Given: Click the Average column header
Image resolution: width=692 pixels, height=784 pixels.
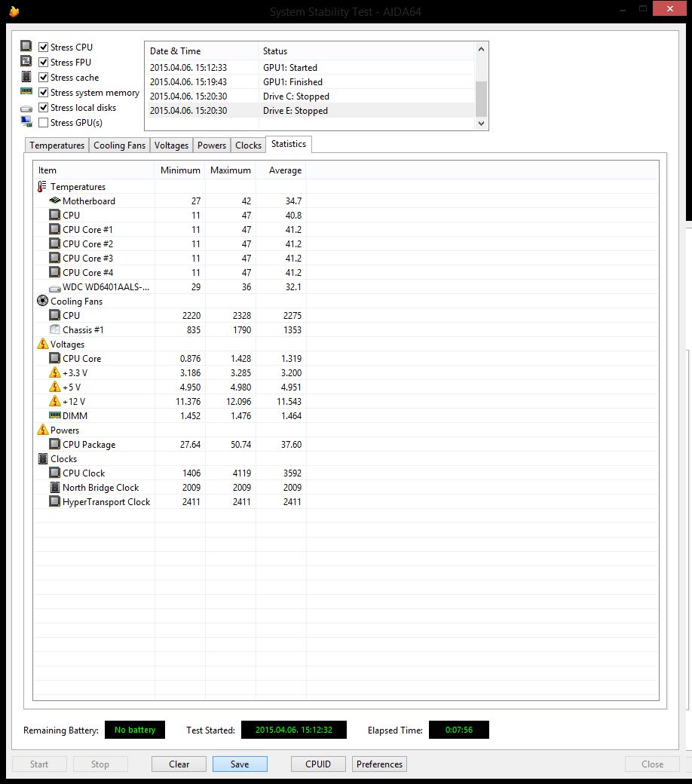Looking at the screenshot, I should point(281,170).
